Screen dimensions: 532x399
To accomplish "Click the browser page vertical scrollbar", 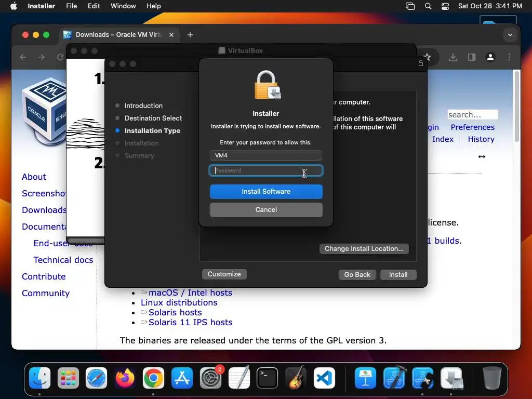I will tap(517, 106).
